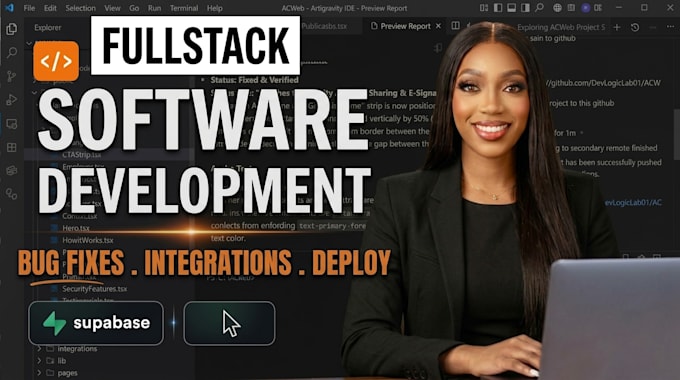Select the integrations folder name
Image resolution: width=680 pixels, height=380 pixels.
click(77, 348)
